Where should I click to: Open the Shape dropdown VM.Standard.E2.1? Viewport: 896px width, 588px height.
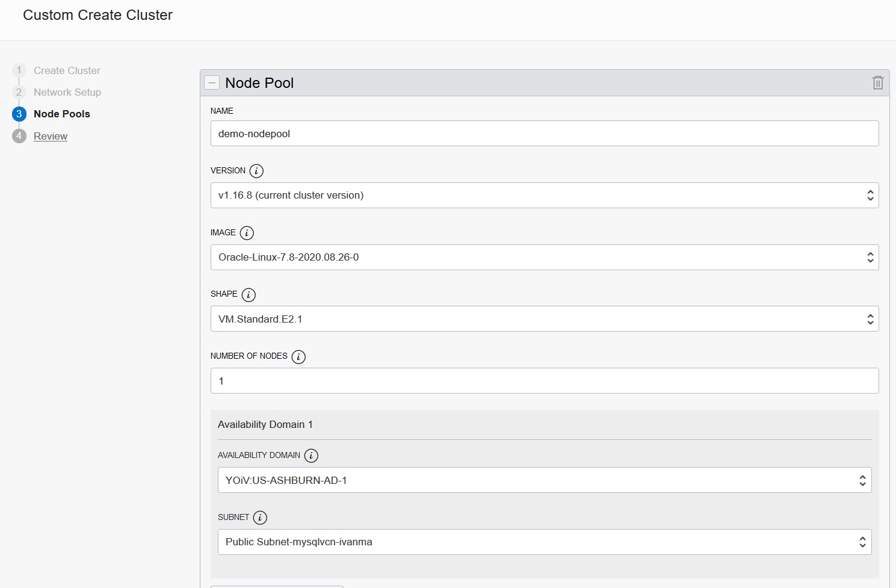[x=544, y=319]
